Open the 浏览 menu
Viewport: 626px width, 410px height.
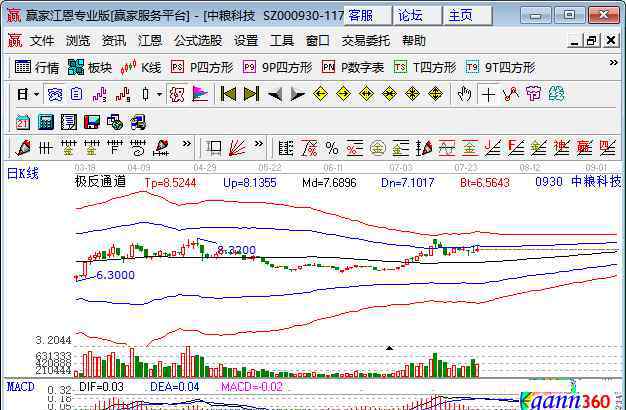(78, 41)
